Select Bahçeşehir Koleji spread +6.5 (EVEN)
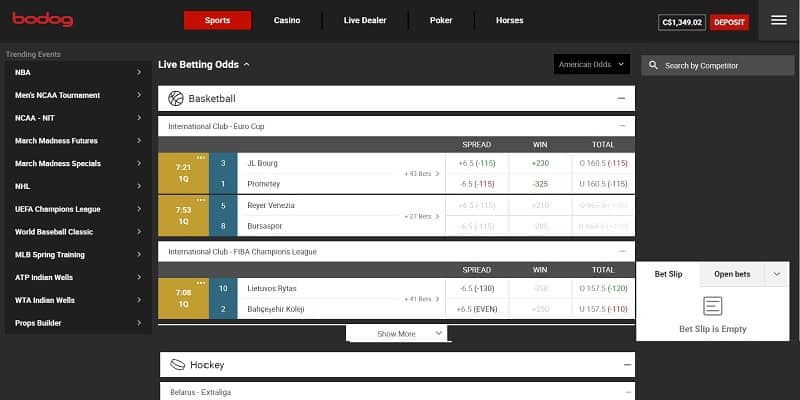This screenshot has width=800, height=400. click(x=477, y=309)
